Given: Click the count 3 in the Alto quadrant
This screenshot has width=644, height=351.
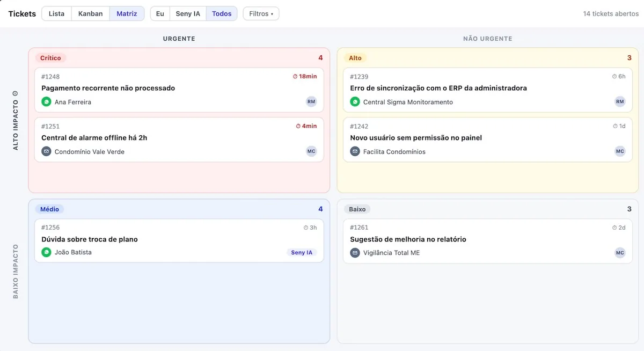Looking at the screenshot, I should point(630,58).
